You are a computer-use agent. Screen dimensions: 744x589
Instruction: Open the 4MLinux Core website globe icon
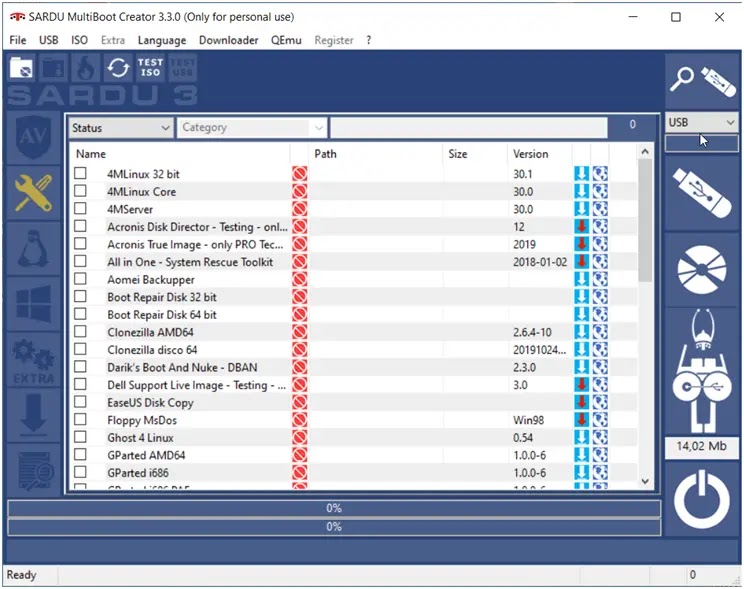point(600,191)
